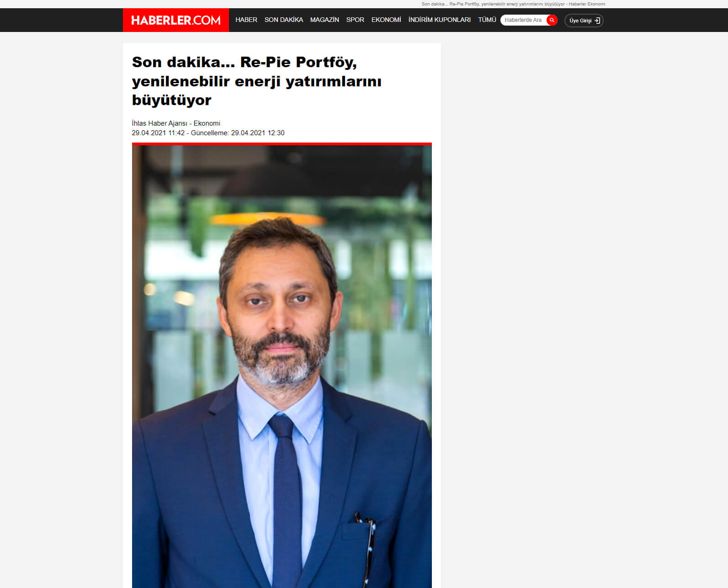Click the login arrow icon beside Üye Girişi
Viewport: 728px width, 588px height.
point(597,21)
